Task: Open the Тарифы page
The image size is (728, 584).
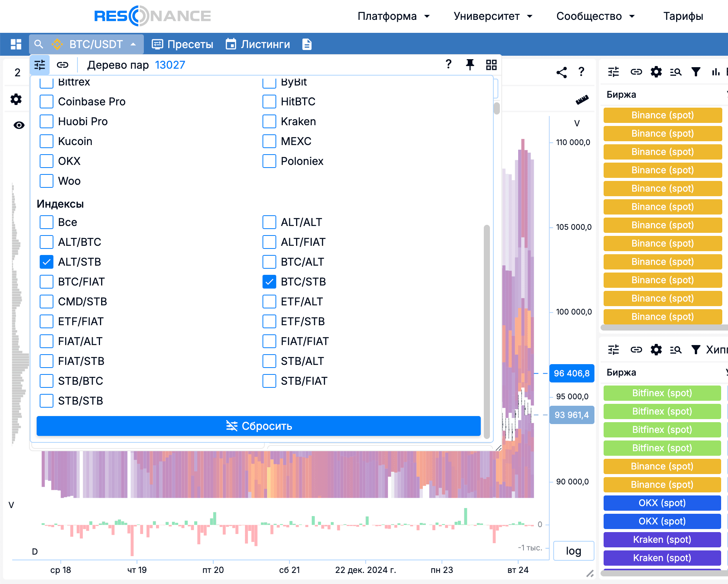Action: pyautogui.click(x=683, y=16)
